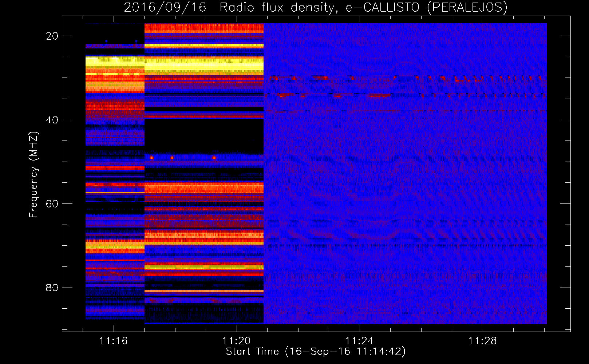The image size is (589, 364).
Task: Select the 60 frequency tick label
Action: [52, 204]
